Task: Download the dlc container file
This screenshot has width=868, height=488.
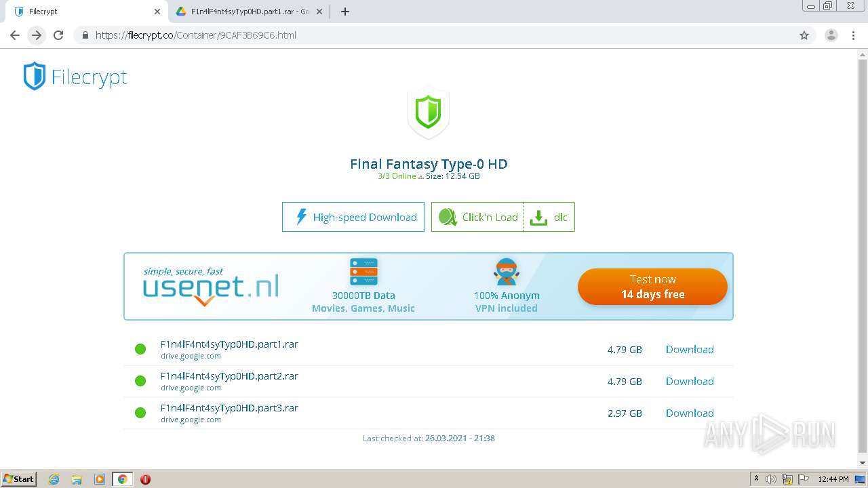Action: click(549, 217)
